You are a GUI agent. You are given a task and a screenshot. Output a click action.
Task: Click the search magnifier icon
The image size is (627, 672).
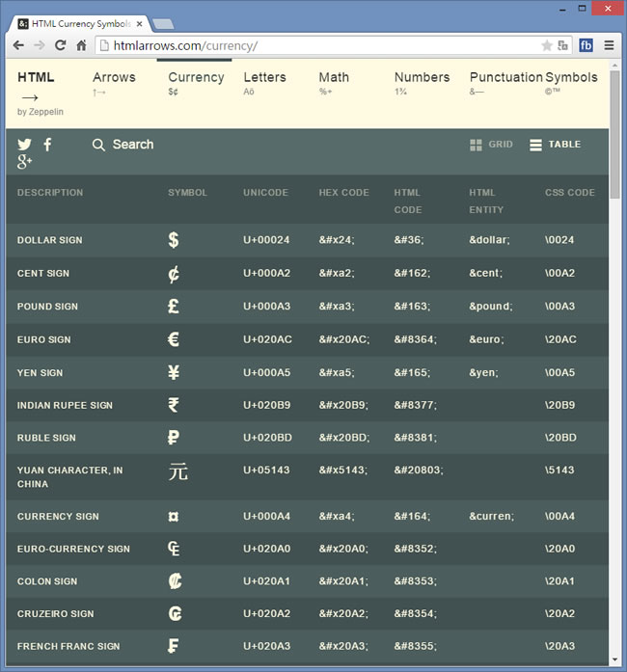(x=98, y=145)
